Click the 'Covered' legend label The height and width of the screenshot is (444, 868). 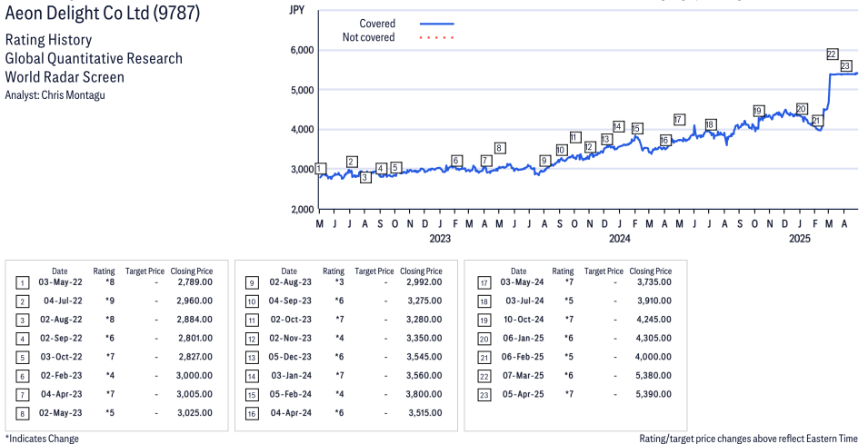click(x=377, y=24)
